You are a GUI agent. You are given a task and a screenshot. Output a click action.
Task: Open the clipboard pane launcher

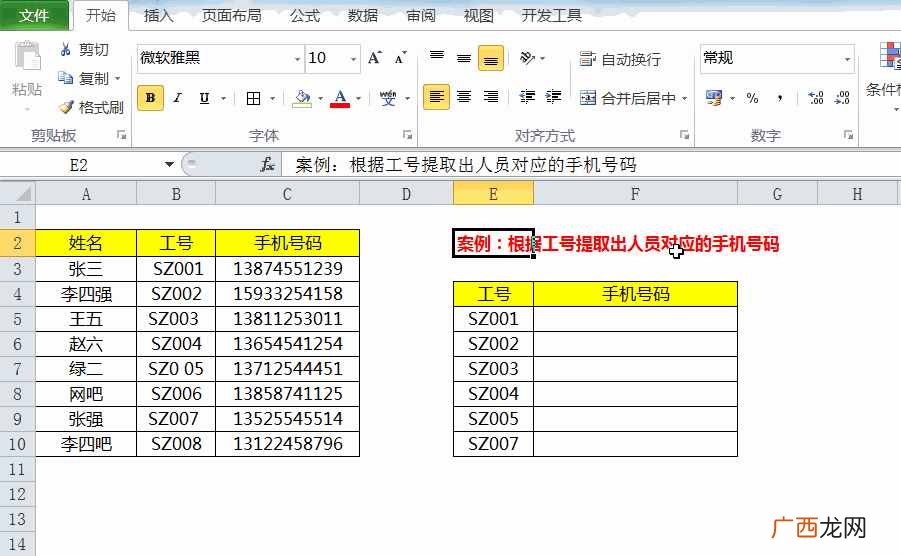tap(121, 134)
